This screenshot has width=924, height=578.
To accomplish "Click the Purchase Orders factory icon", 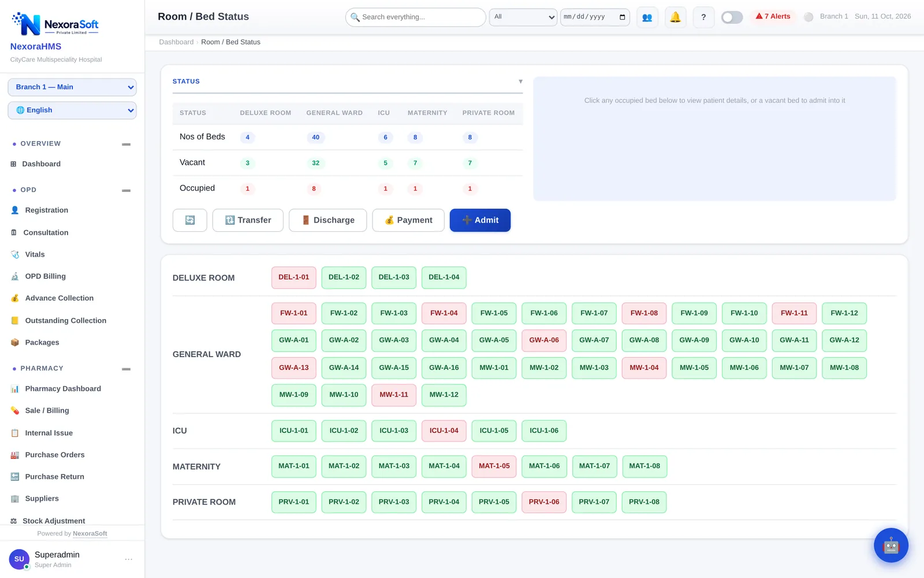I will pyautogui.click(x=15, y=455).
